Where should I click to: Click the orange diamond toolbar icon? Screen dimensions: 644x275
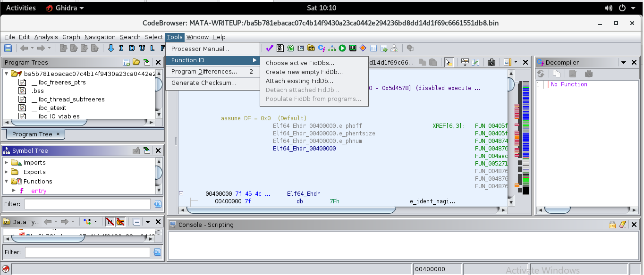click(363, 48)
